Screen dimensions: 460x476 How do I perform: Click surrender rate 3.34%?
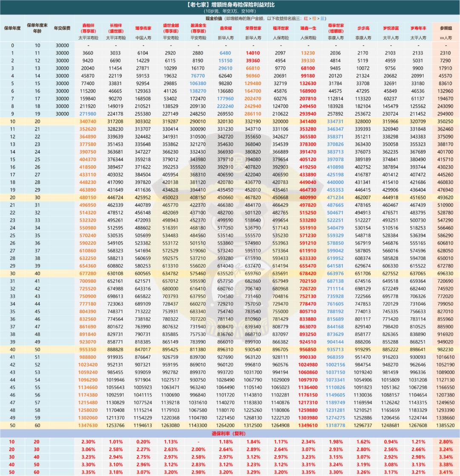point(446,457)
